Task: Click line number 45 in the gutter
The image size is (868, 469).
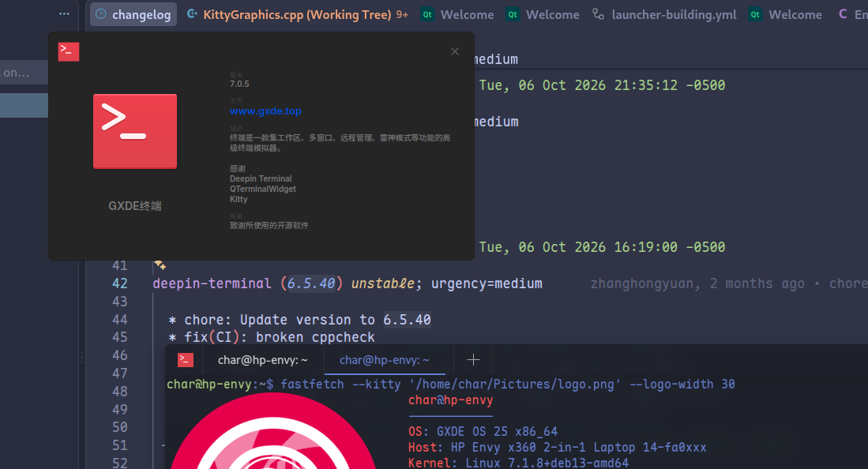Action: [119, 337]
